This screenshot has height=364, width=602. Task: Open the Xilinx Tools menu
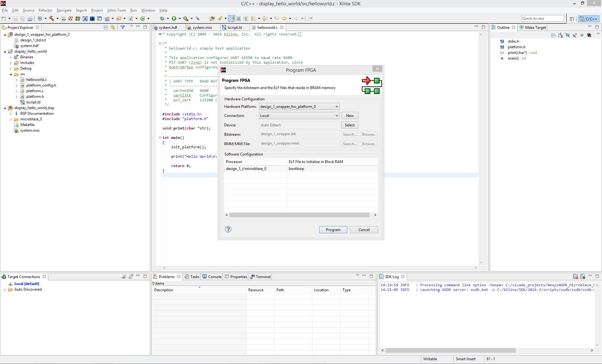pos(116,10)
